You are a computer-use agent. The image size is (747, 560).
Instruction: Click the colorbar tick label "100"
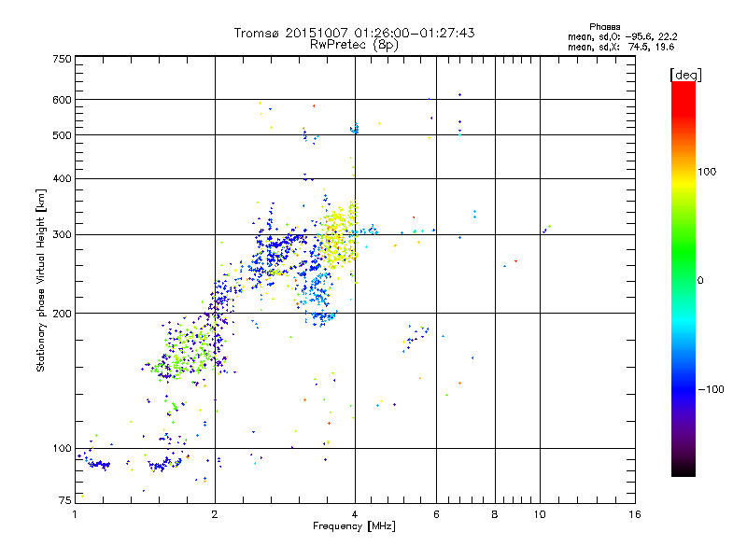[707, 172]
